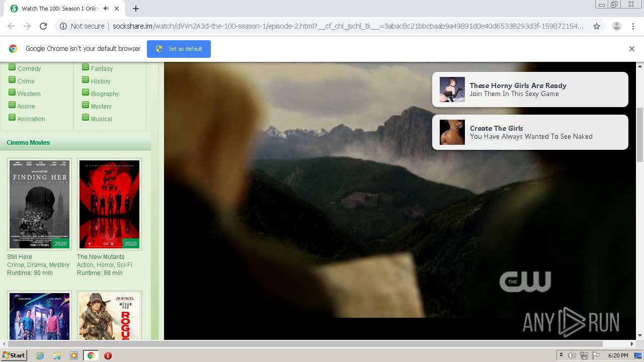Click the green icon beside Crime
Screen dimensions: 644x362
[12, 80]
